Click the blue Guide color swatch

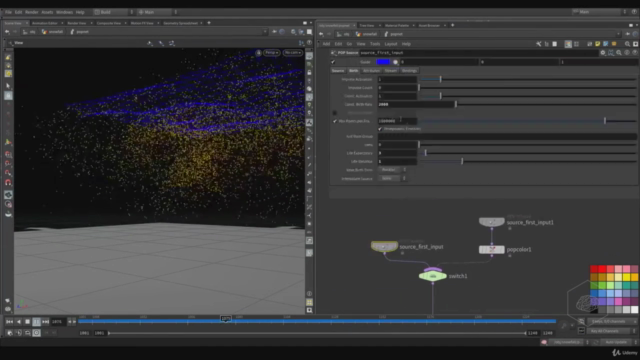(383, 62)
